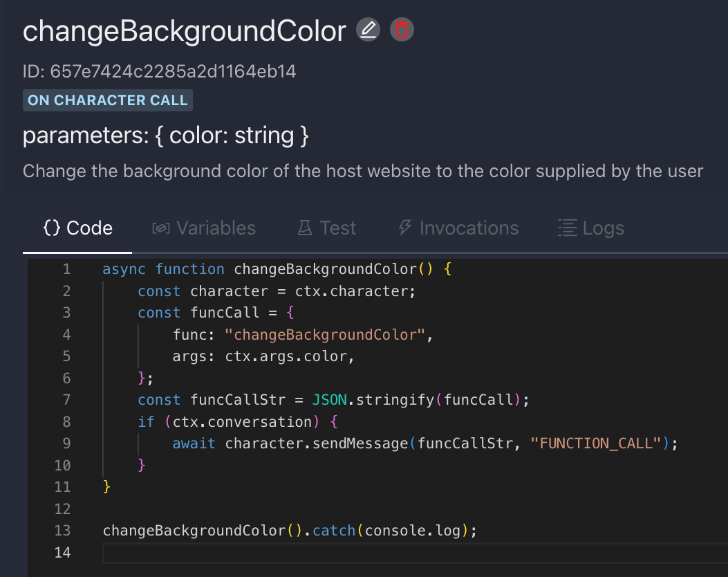The image size is (728, 577).
Task: Open the Code tab
Action: point(77,228)
